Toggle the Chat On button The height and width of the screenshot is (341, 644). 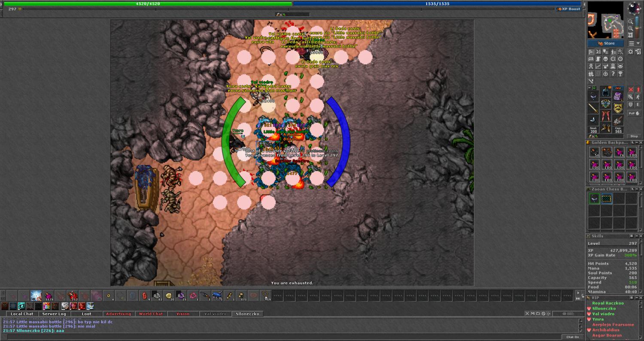[x=572, y=337]
